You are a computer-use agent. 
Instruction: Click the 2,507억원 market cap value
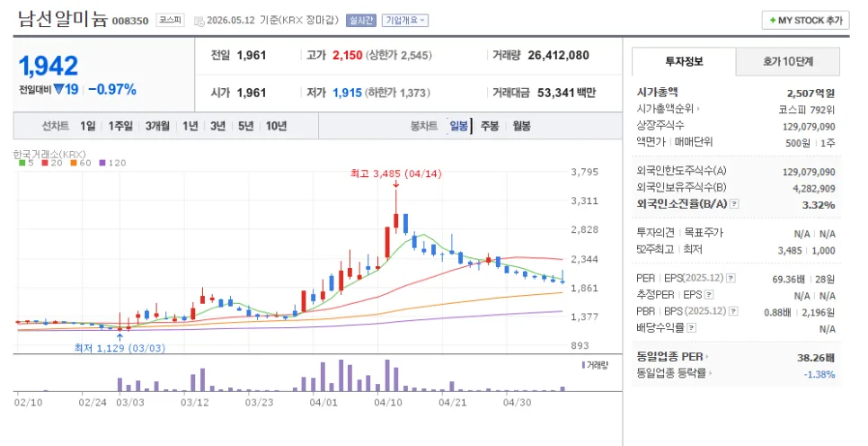pos(811,94)
